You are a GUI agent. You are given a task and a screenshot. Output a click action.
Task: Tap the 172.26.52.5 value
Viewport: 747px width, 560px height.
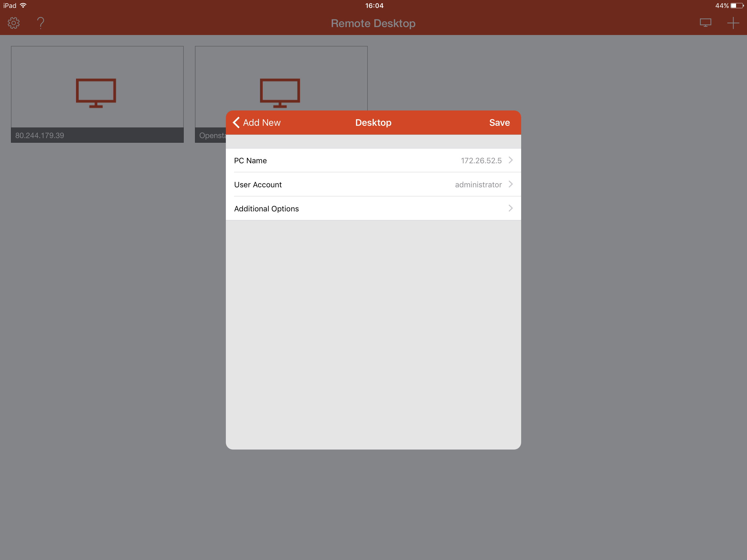481,161
